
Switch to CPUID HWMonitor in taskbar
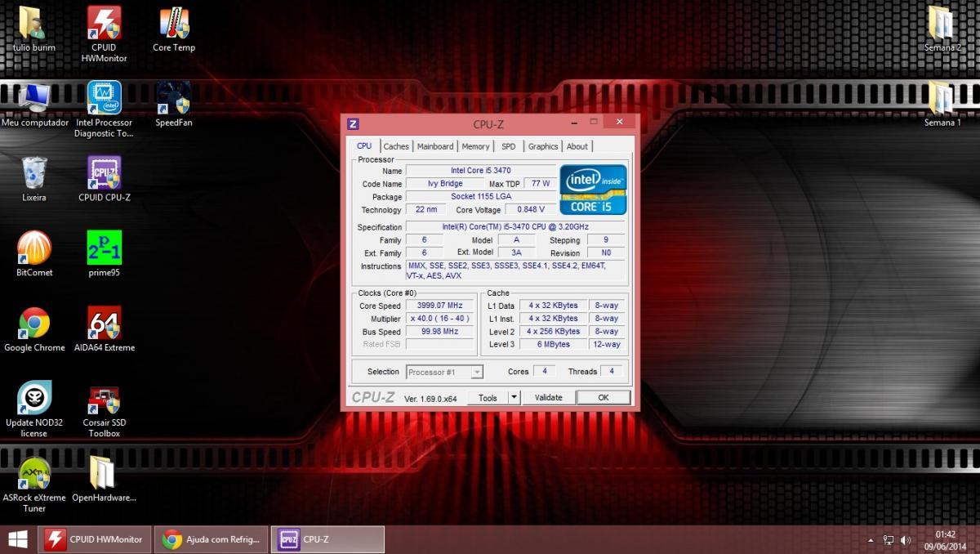click(96, 539)
